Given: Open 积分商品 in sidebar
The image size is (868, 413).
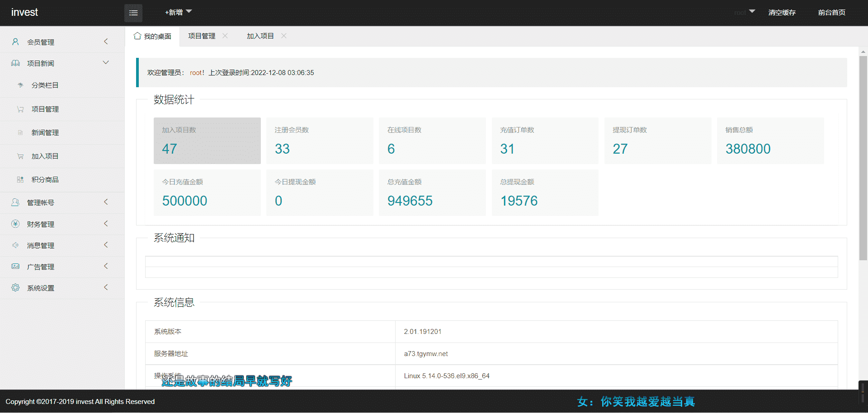Looking at the screenshot, I should point(45,180).
